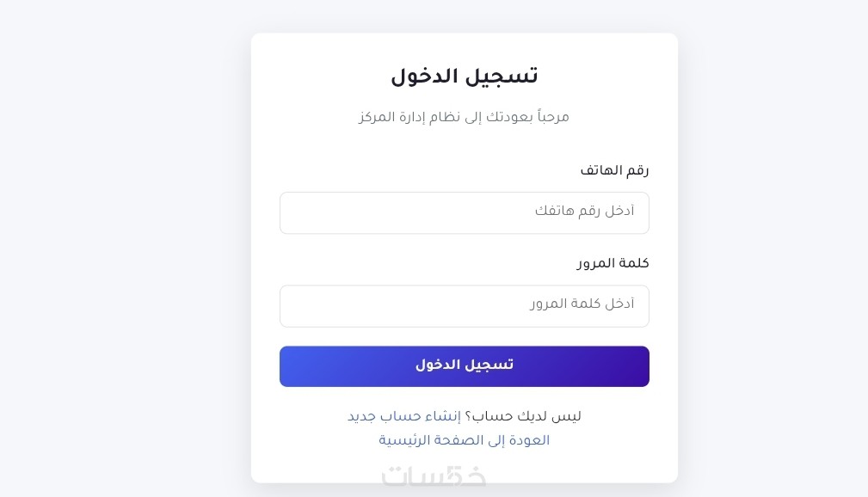
Task: Click the أدخل كلمة المرور placeholder
Action: (x=582, y=304)
